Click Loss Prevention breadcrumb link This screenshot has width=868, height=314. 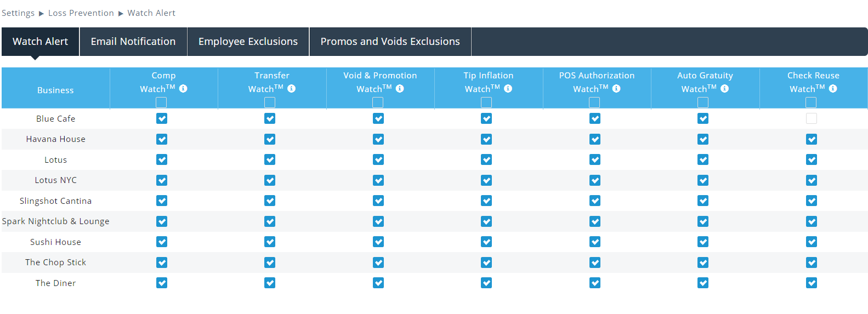click(81, 13)
